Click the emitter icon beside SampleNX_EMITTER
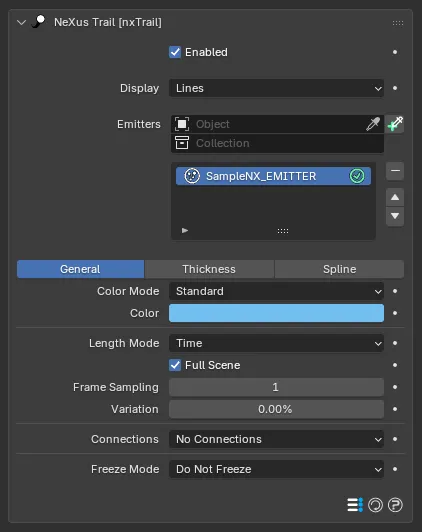 click(x=192, y=176)
